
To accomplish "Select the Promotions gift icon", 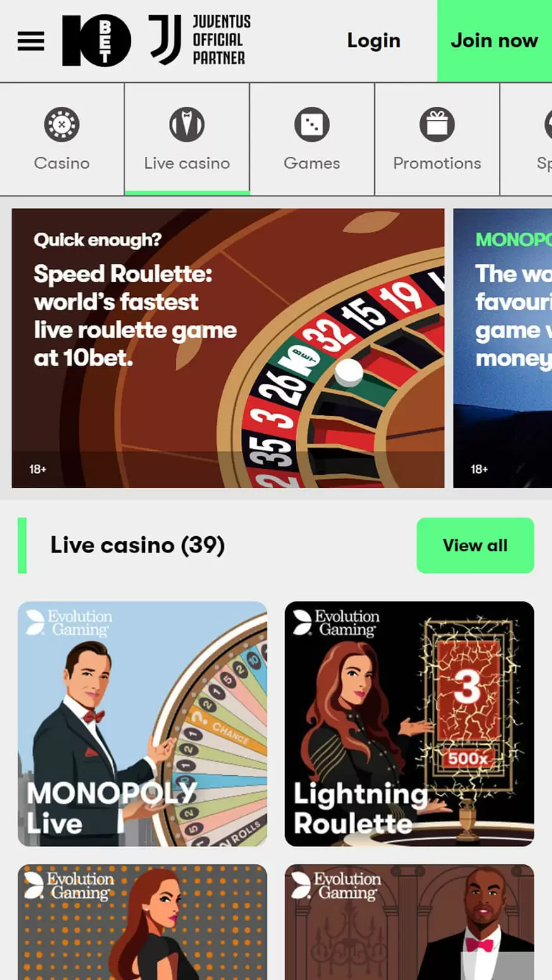I will point(437,125).
